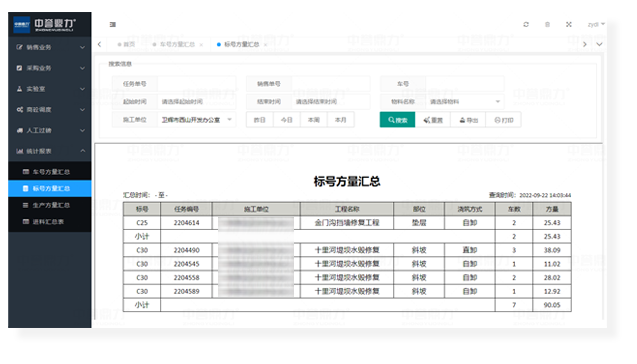Open 生产方量汇总 in the sidebar

[50, 205]
